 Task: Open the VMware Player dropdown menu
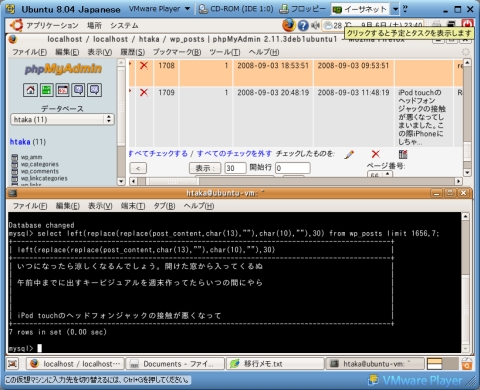[159, 9]
